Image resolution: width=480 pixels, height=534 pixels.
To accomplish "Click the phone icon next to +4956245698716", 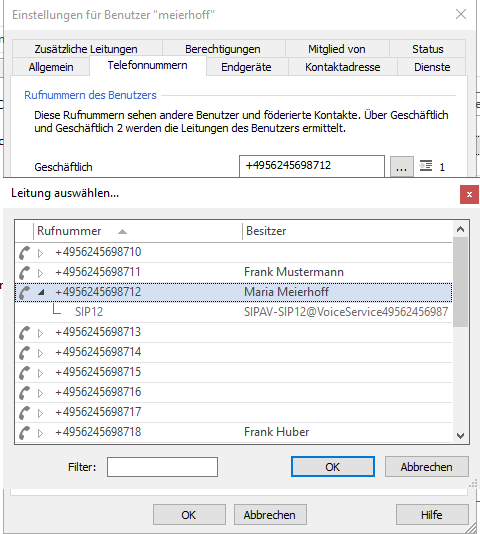I will tap(25, 393).
